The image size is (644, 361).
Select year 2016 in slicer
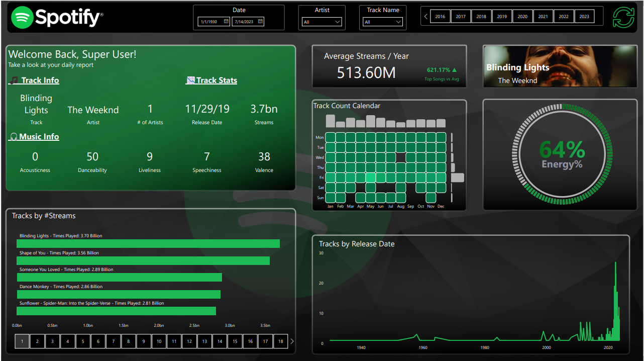click(440, 17)
